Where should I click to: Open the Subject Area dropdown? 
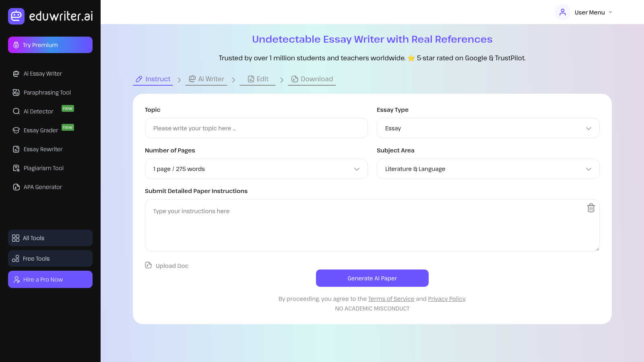tap(488, 169)
